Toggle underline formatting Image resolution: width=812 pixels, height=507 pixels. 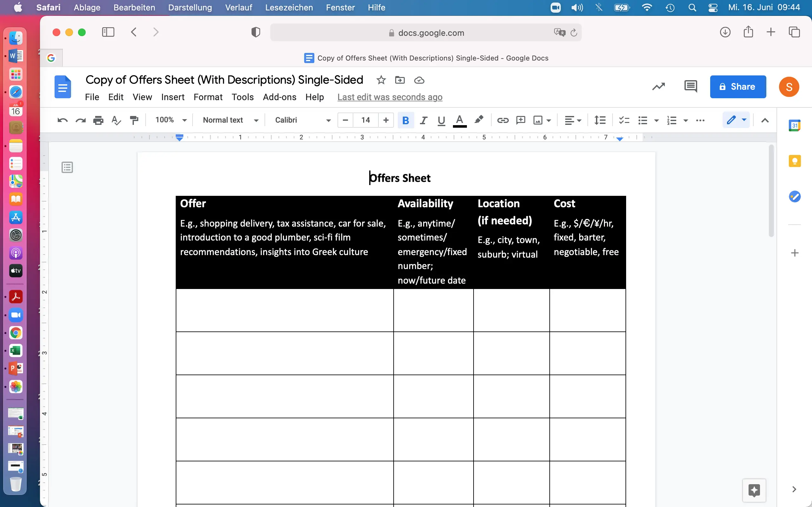coord(441,120)
